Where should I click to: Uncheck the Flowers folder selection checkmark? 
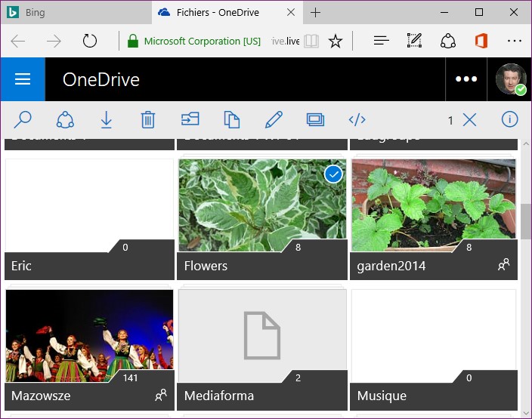tap(333, 174)
